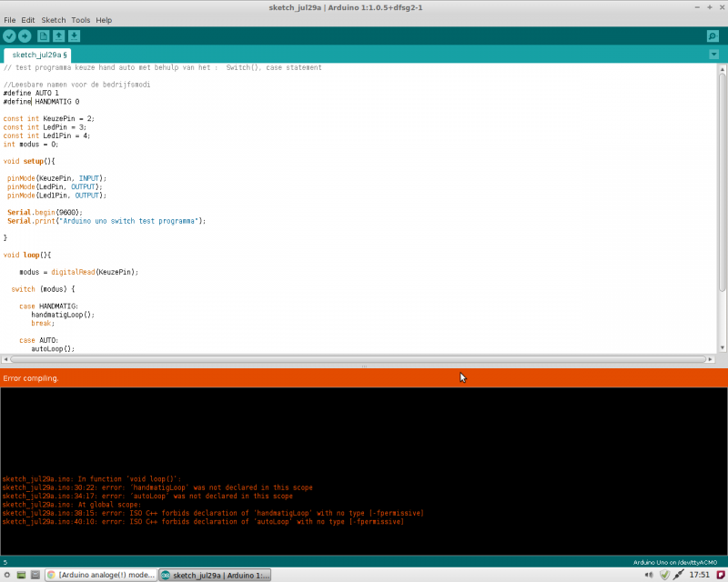This screenshot has width=728, height=582.
Task: Click the green file manager taskbar icon
Action: [x=21, y=575]
